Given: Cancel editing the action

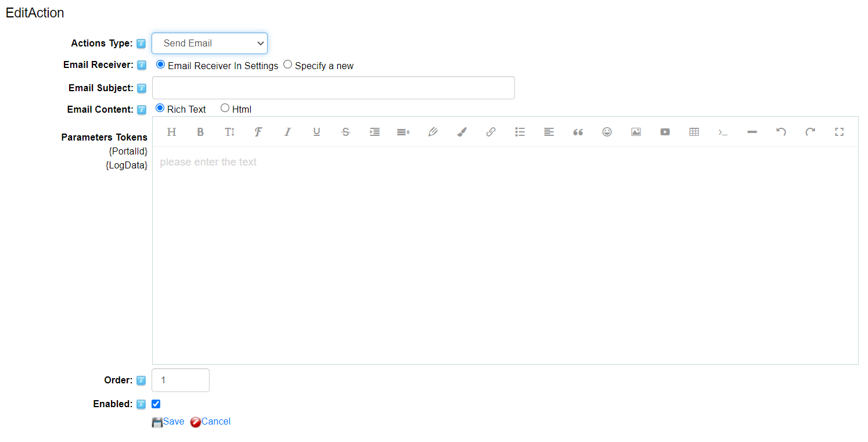Looking at the screenshot, I should point(210,422).
